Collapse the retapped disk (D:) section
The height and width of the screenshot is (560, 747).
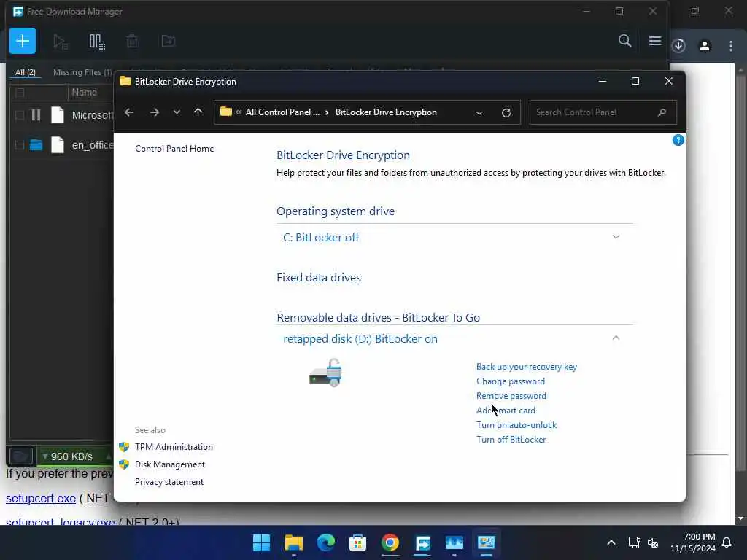[x=616, y=338]
